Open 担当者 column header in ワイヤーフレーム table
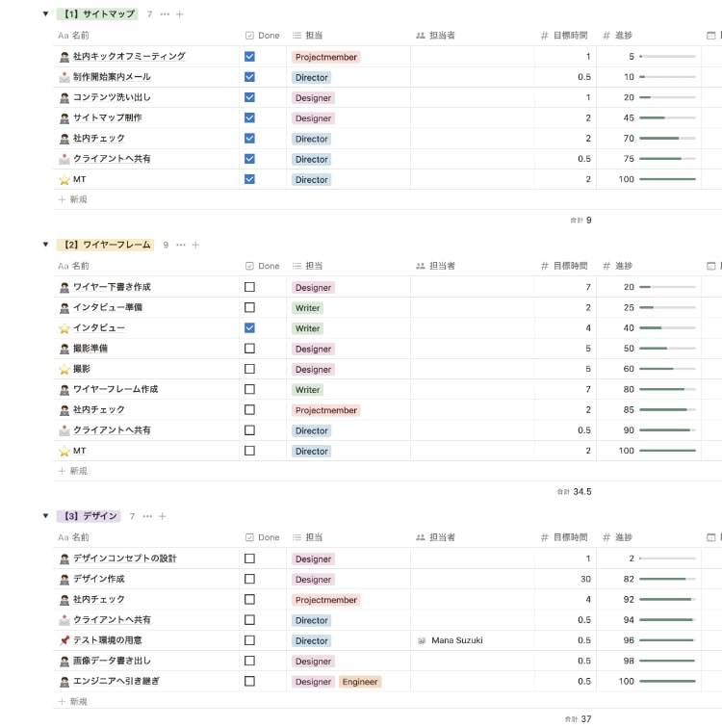The image size is (722, 728). (436, 266)
